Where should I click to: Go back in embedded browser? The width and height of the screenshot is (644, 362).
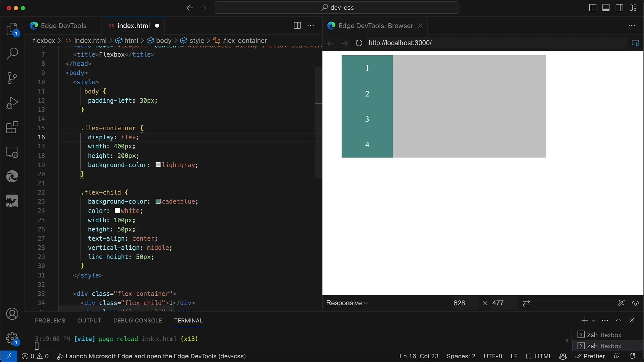[330, 43]
